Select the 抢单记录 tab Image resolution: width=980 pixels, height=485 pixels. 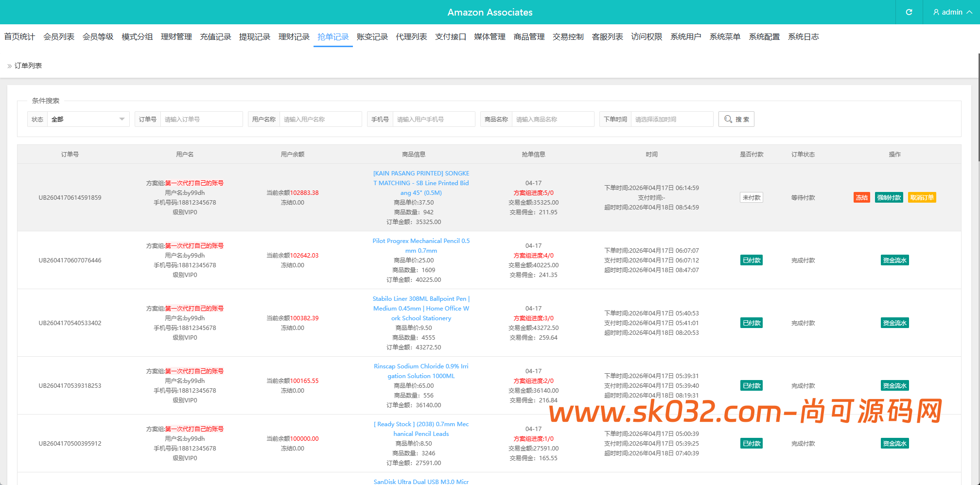[x=333, y=36]
